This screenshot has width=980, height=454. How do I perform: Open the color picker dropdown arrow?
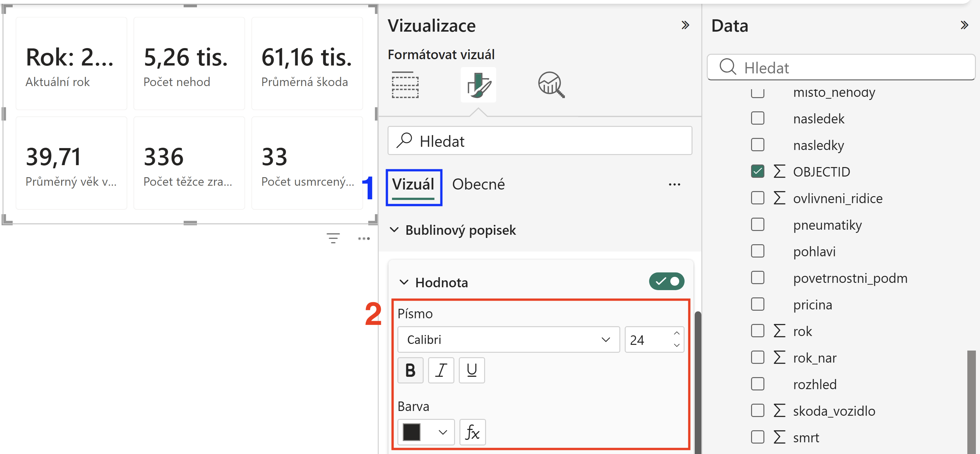tap(442, 432)
